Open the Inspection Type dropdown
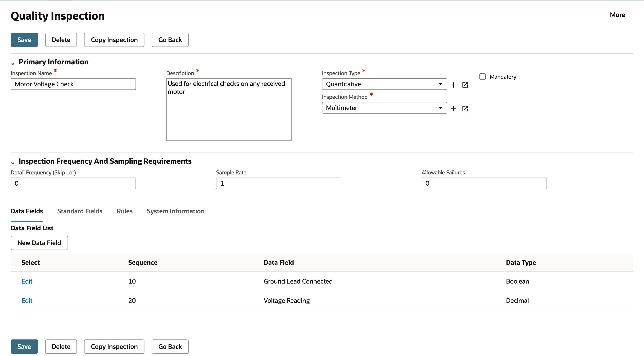The image size is (644, 356). pyautogui.click(x=384, y=84)
